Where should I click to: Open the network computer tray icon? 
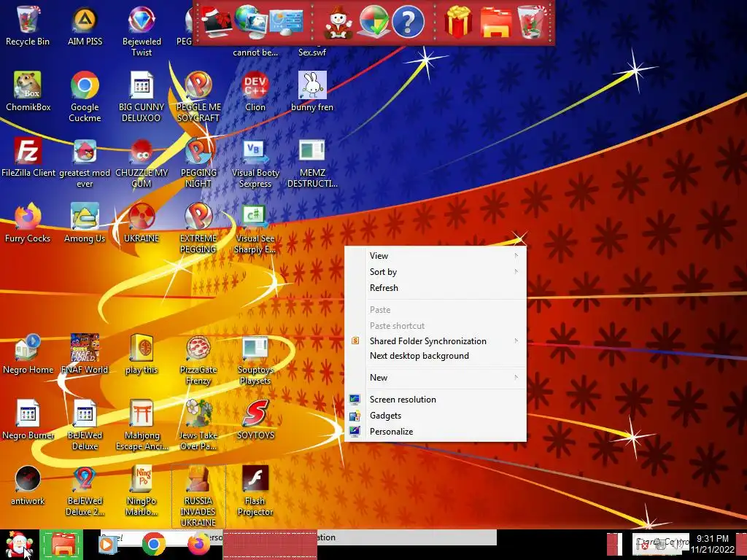(660, 544)
